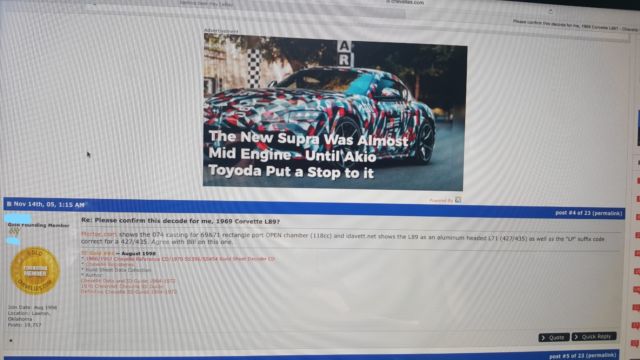The width and height of the screenshot is (640, 360).
Task: Open the Definitive Chevelle SS Guide link
Action: click(129, 292)
